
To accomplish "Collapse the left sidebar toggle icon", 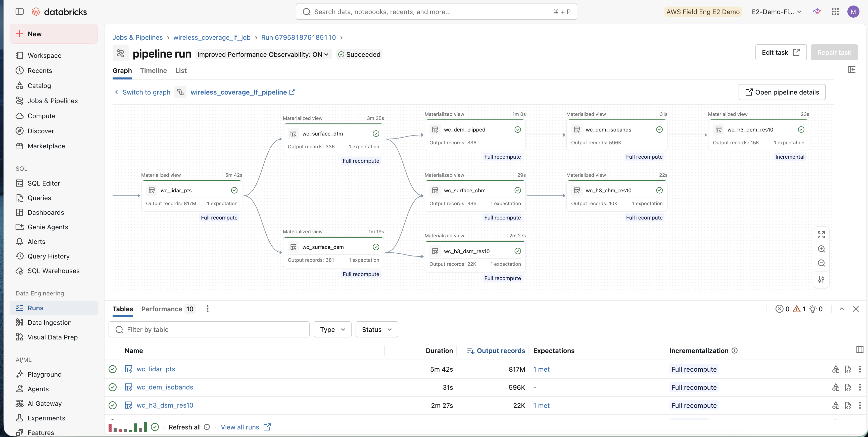I will (x=20, y=12).
